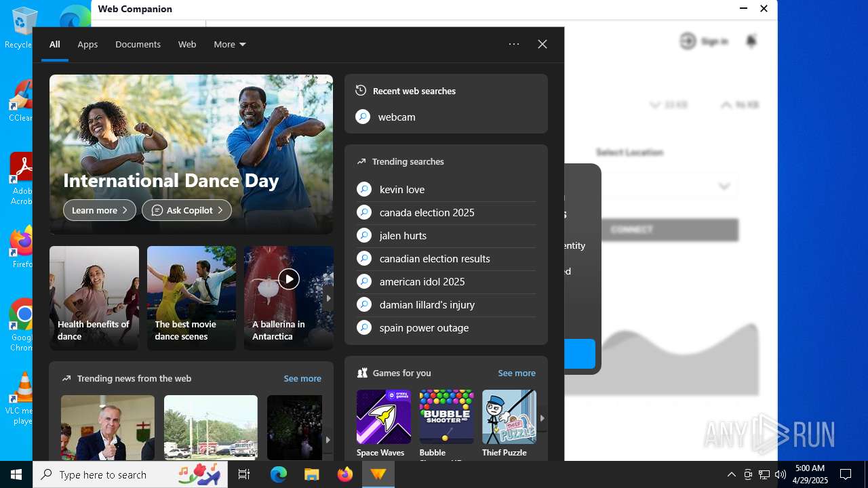This screenshot has height=488, width=868.
Task: Open the taskbar clock and date
Action: pyautogui.click(x=811, y=474)
